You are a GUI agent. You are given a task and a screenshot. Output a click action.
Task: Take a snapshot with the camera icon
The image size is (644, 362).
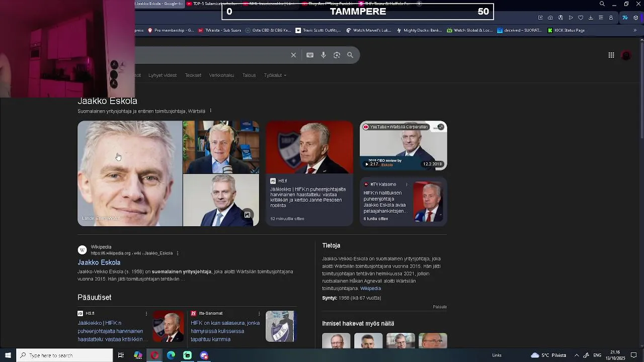pyautogui.click(x=550, y=18)
